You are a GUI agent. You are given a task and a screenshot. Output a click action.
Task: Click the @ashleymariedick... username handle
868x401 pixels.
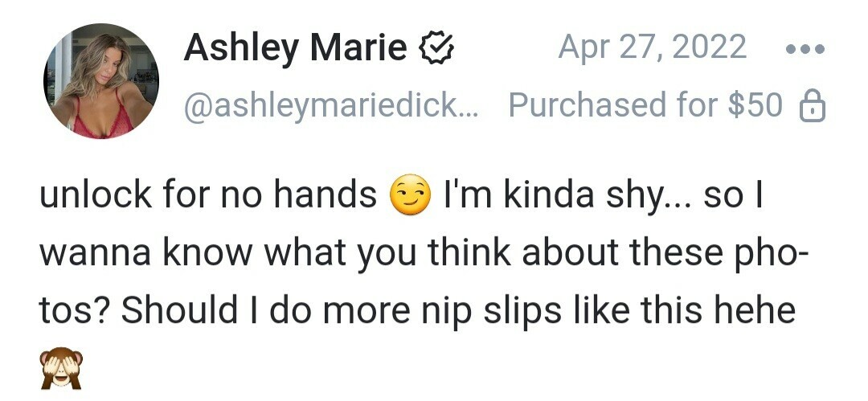click(330, 105)
